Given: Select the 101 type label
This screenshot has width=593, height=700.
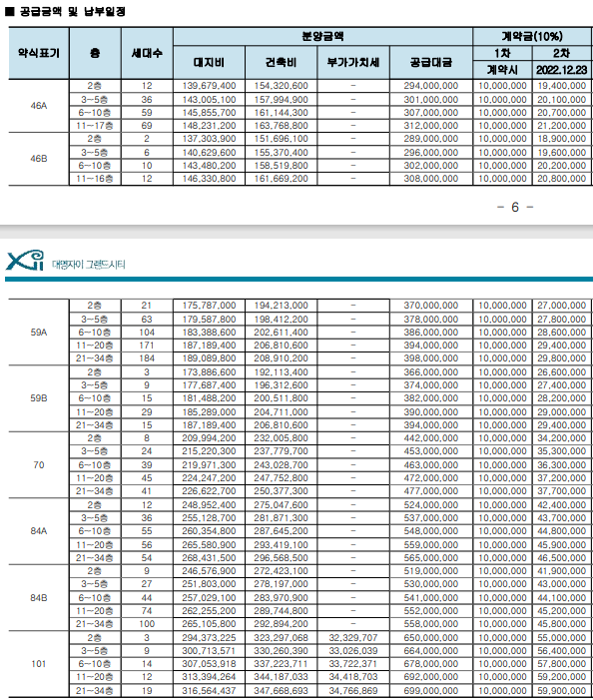Looking at the screenshot, I should pyautogui.click(x=39, y=664).
